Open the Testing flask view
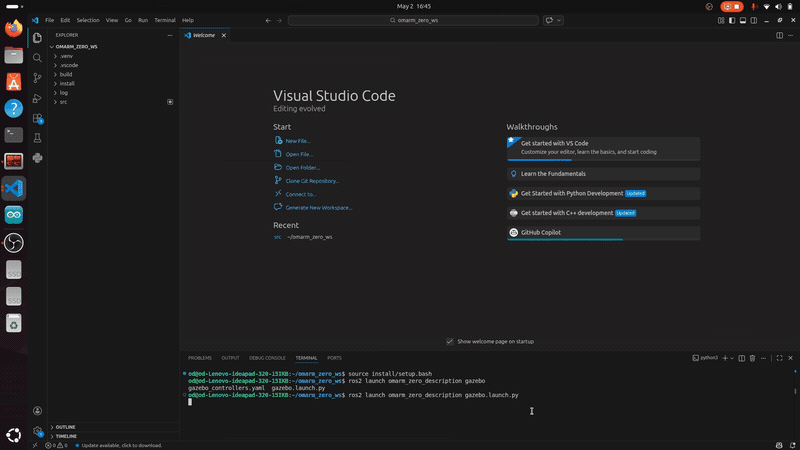The width and height of the screenshot is (800, 450). (37, 138)
